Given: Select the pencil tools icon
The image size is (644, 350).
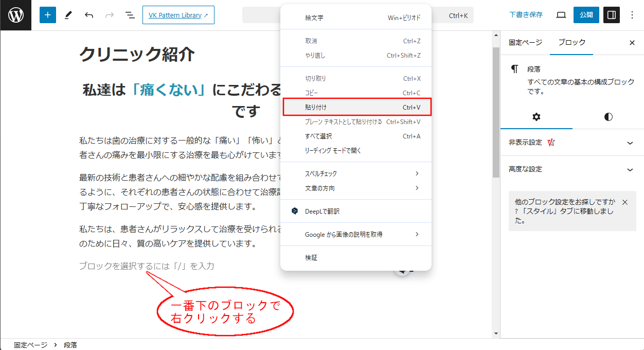Looking at the screenshot, I should click(x=68, y=15).
